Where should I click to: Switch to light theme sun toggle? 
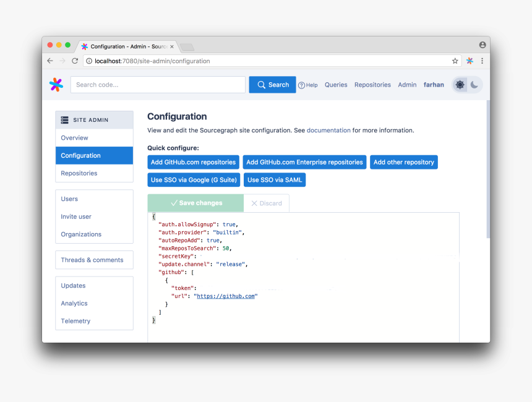click(460, 85)
